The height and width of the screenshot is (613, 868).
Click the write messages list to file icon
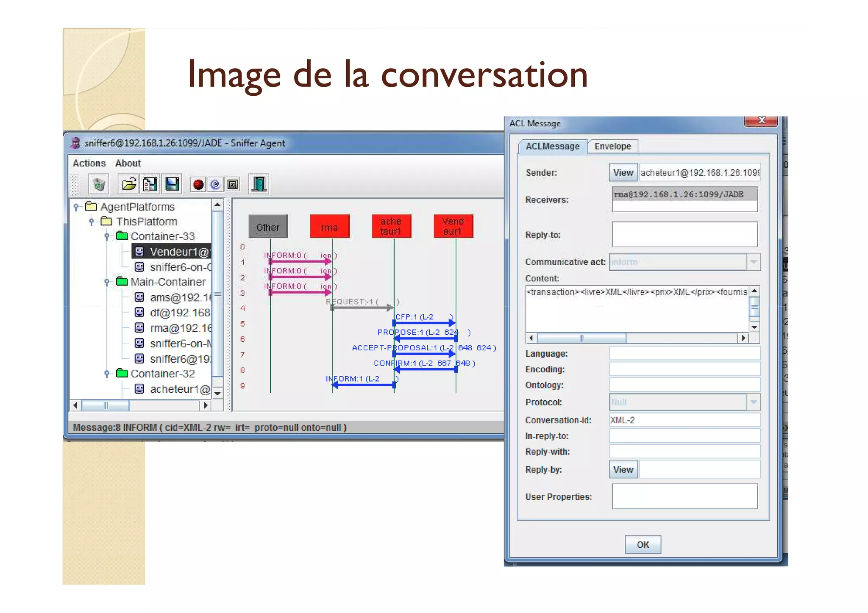[x=150, y=184]
